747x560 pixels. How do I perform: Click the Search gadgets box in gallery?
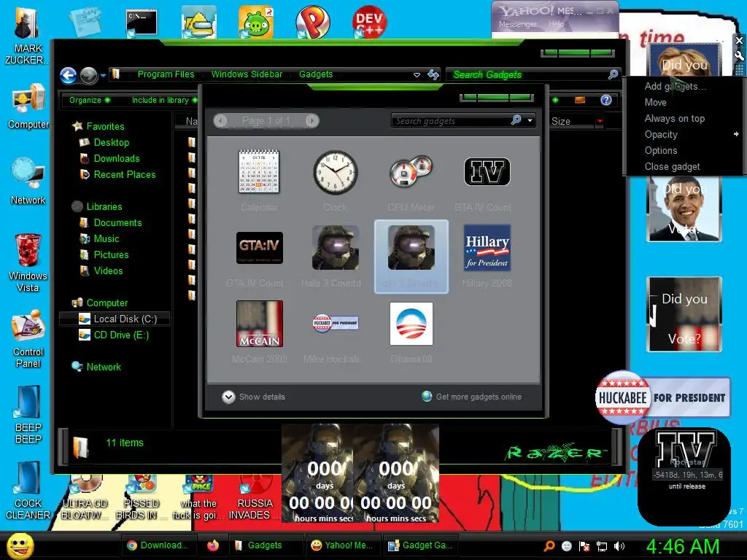452,121
